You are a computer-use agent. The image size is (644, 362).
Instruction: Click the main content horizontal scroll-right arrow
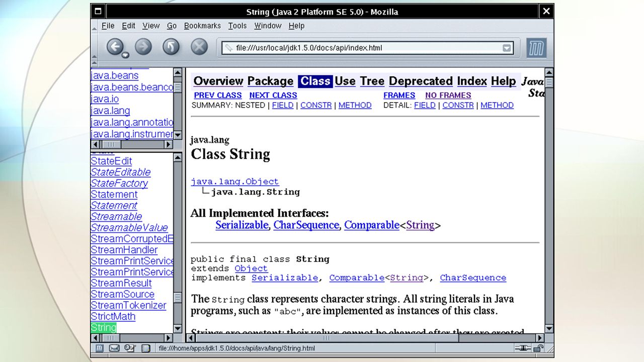pyautogui.click(x=540, y=338)
